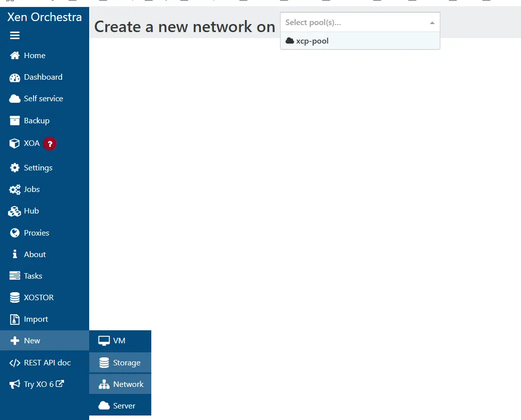Expand the Select pool(s) dropdown arrow
Screen dimensions: 521x420
coord(432,23)
